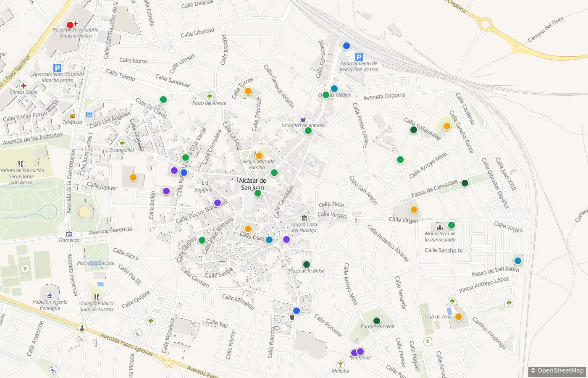Select the orange marker at Colegio Sagrada Familia
The width and height of the screenshot is (588, 378).
[259, 156]
